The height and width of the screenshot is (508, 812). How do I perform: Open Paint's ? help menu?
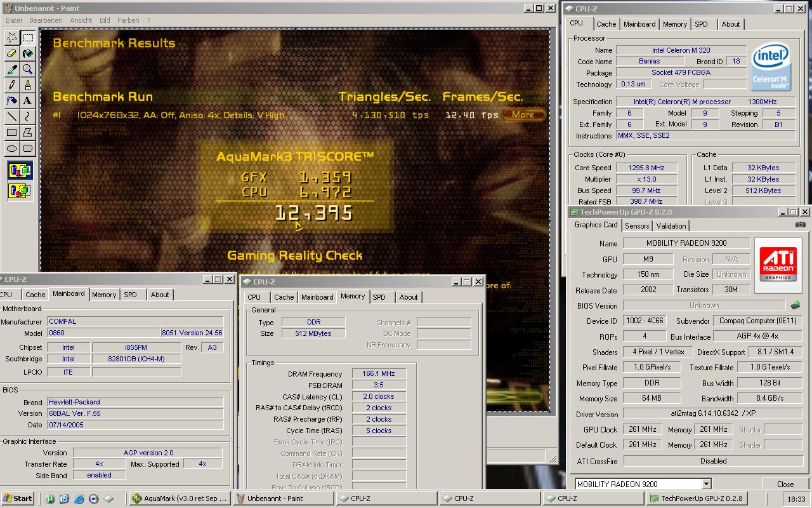pos(148,20)
